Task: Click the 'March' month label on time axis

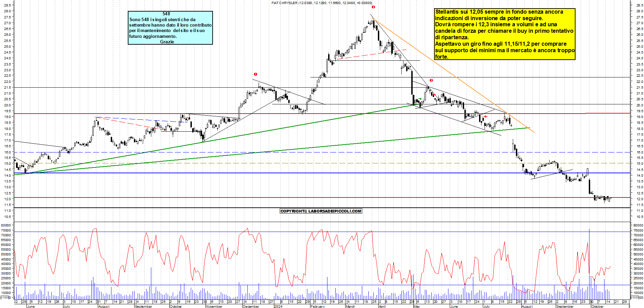Action: [350, 306]
